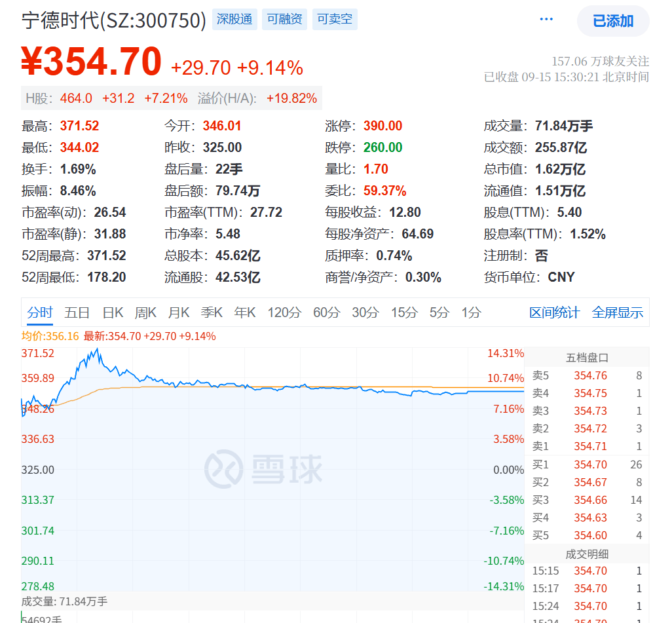Click the 买1 order row at 354.70
Image resolution: width=672 pixels, height=623 pixels.
point(587,464)
